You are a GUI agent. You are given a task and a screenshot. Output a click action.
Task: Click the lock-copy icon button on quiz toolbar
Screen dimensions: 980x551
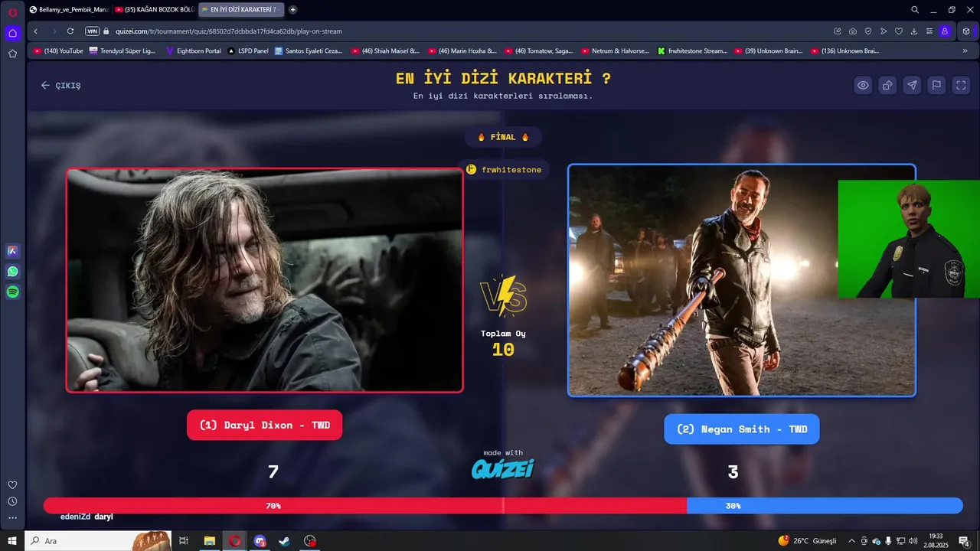click(x=887, y=85)
